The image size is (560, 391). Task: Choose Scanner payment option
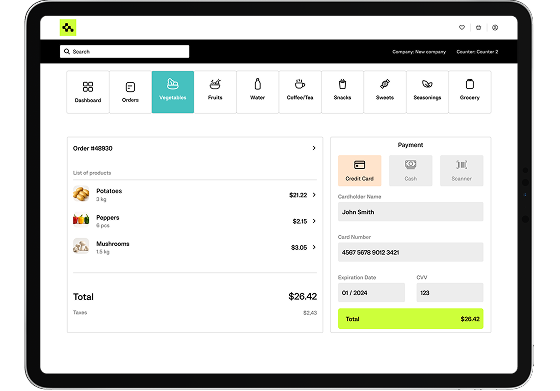click(461, 170)
